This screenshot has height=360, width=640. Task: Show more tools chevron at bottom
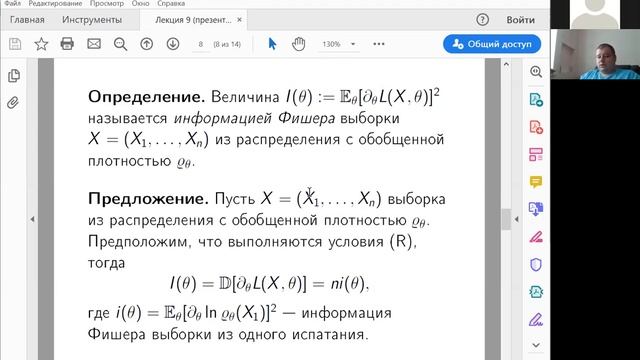coord(536,345)
